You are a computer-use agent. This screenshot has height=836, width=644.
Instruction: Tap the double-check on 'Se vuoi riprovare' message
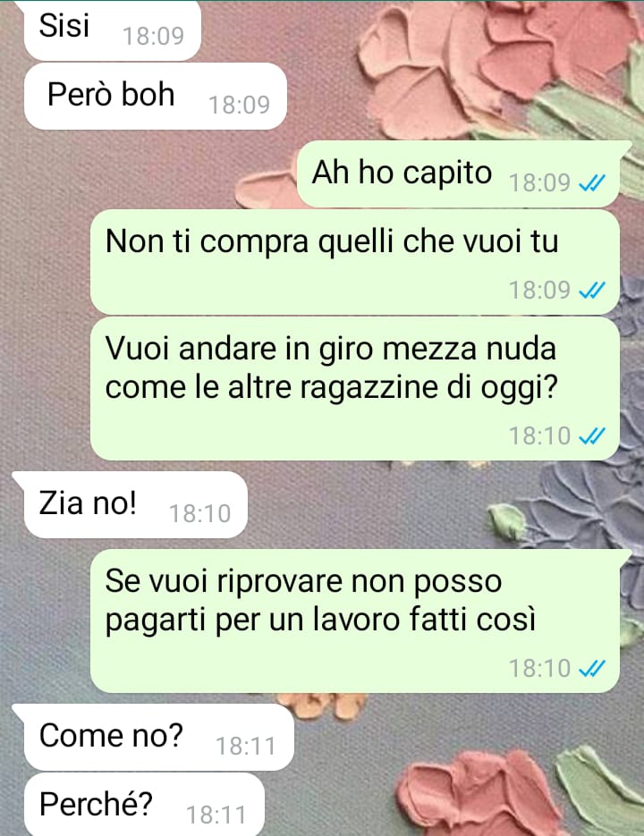tap(592, 668)
